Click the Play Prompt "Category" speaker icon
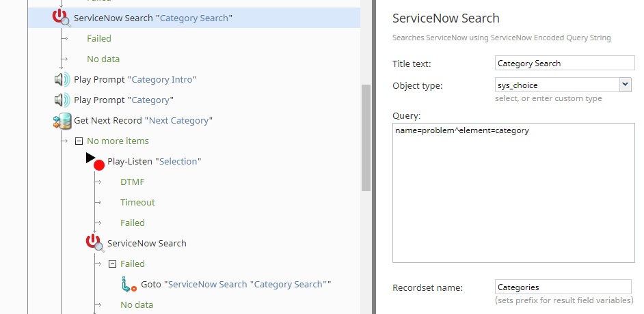The image size is (644, 314). [x=62, y=100]
